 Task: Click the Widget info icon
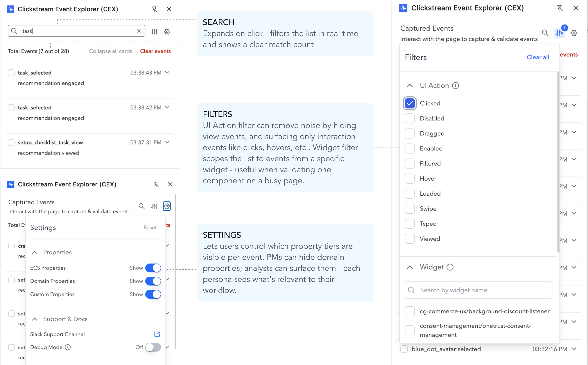pyautogui.click(x=450, y=267)
